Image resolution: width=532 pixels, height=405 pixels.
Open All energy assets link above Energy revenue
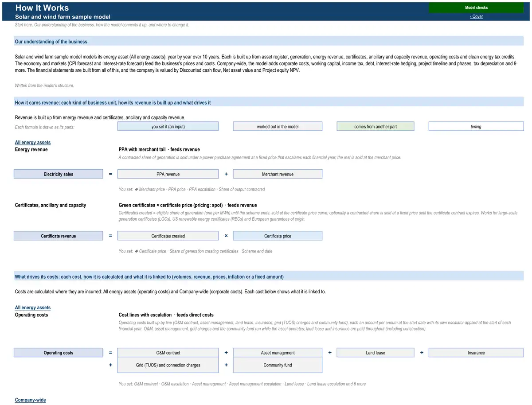coord(33,142)
